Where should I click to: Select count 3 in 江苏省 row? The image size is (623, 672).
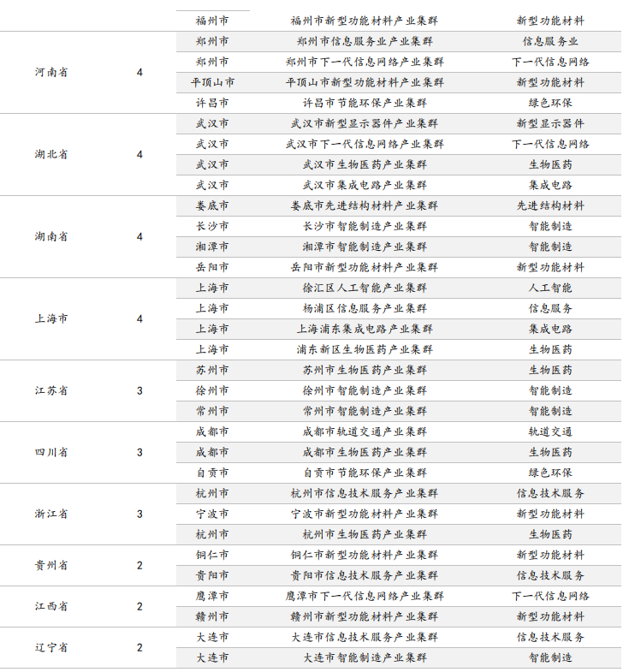point(139,391)
